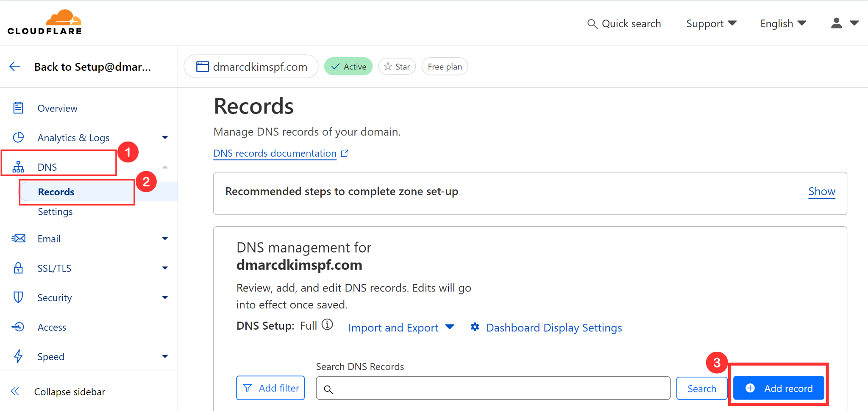The width and height of the screenshot is (868, 411).
Task: Click the Search button
Action: pyautogui.click(x=702, y=388)
